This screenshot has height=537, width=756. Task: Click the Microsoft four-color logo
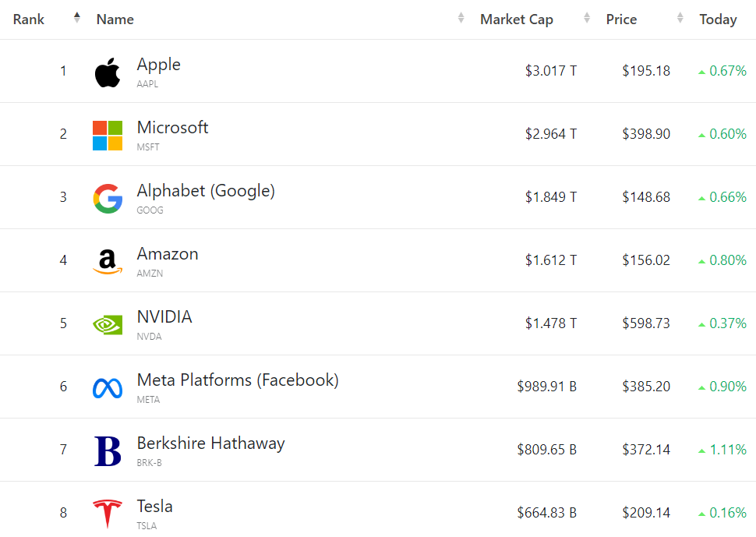point(108,136)
